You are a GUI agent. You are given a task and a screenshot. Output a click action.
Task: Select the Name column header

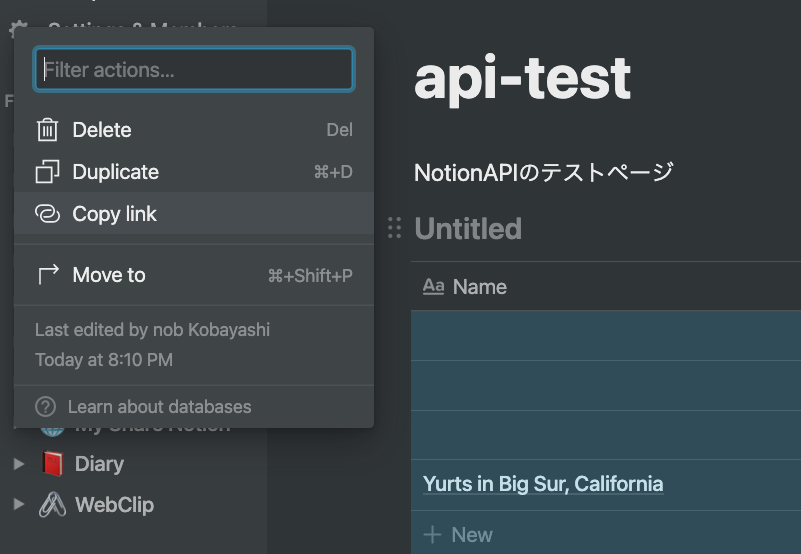606,287
